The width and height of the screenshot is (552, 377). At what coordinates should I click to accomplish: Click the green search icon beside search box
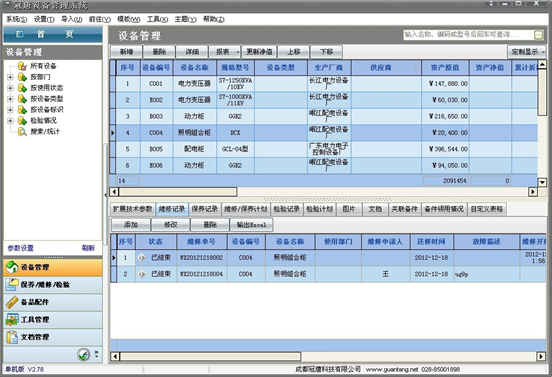tap(538, 34)
